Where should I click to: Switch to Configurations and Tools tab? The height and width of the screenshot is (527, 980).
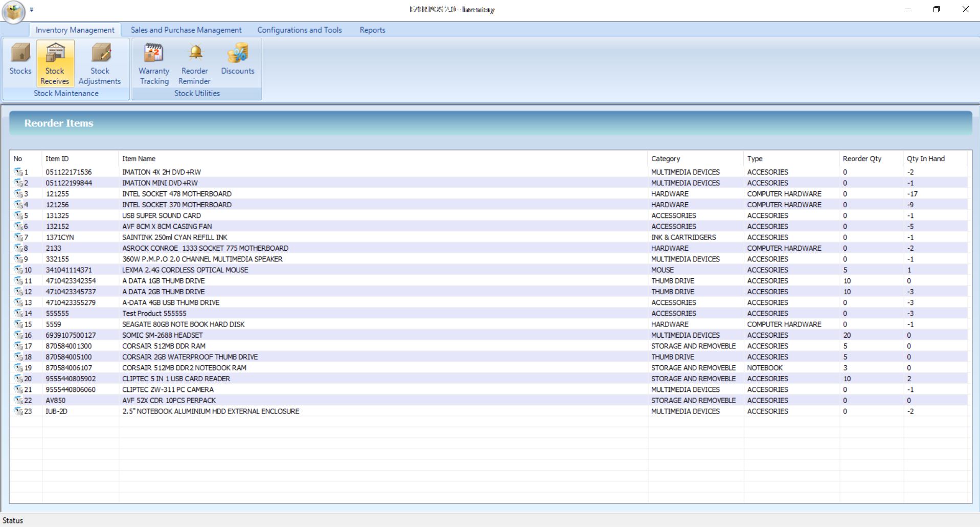pos(300,30)
